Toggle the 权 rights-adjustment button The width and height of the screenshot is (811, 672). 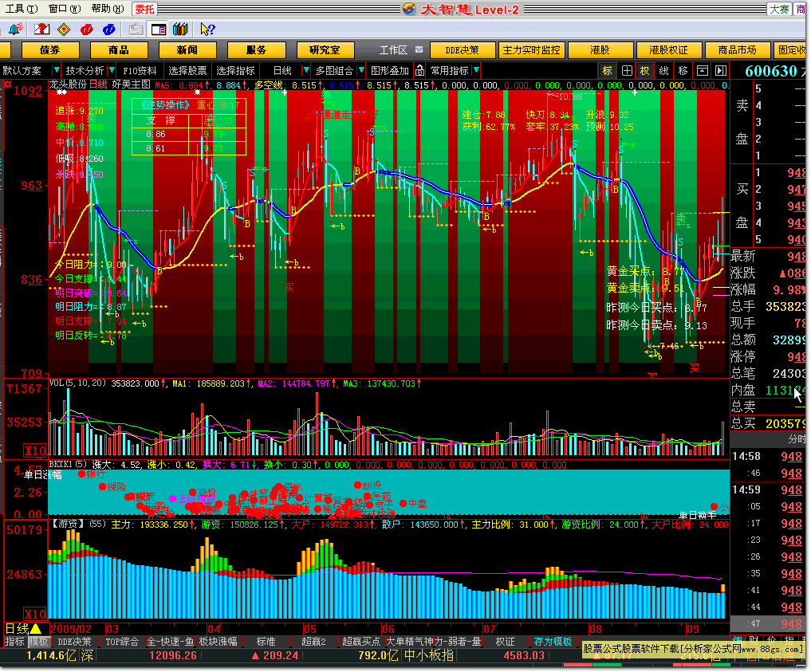(645, 70)
